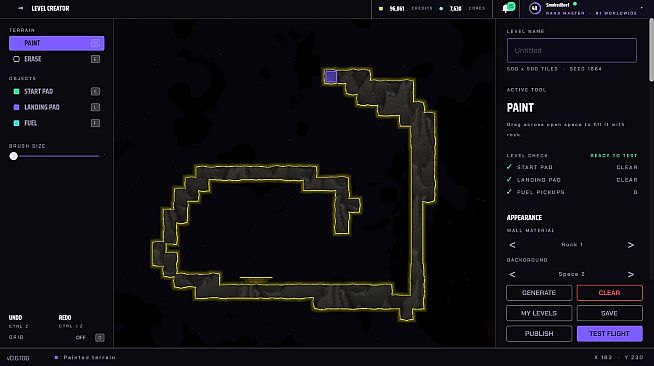Open the player profile dropdown arrow
This screenshot has width=654, height=366.
[641, 8]
